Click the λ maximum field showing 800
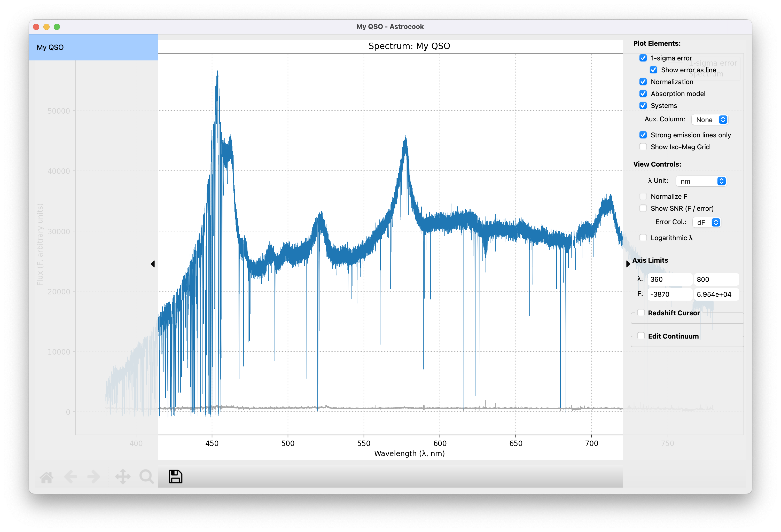This screenshot has height=532, width=781. [x=716, y=279]
